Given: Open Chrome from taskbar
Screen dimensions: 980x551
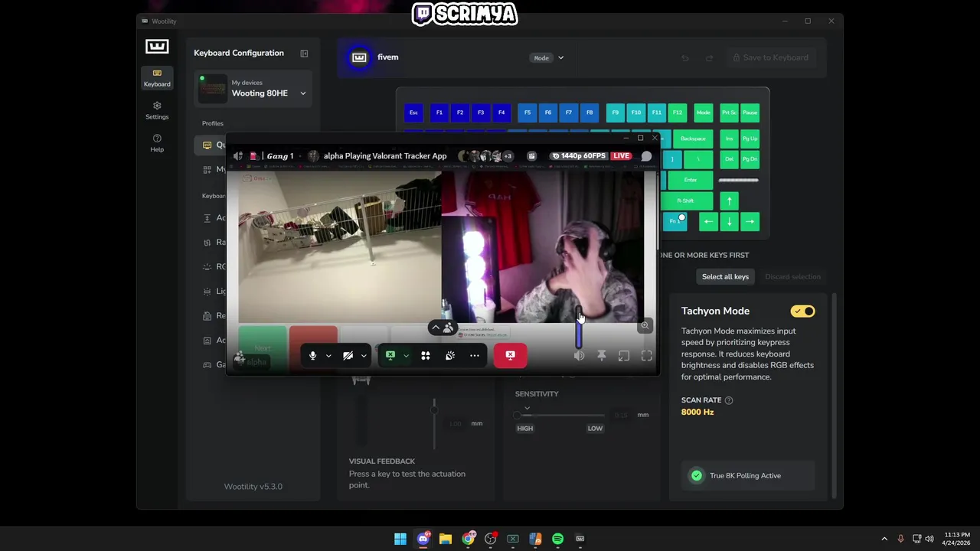Looking at the screenshot, I should coord(468,539).
